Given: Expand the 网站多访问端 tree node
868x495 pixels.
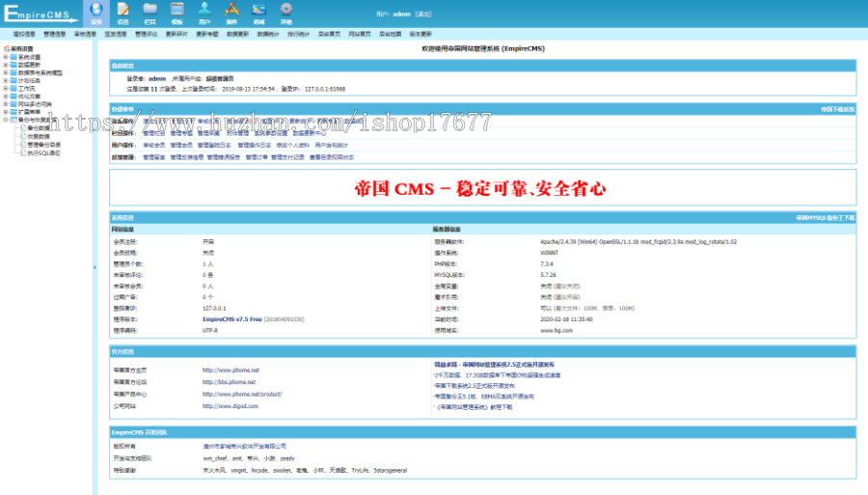Looking at the screenshot, I should (6, 104).
